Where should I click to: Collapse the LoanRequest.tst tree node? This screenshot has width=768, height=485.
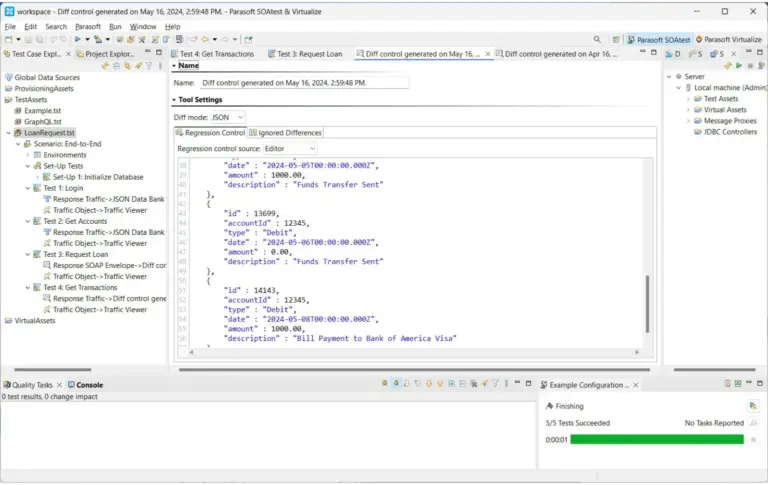point(8,133)
